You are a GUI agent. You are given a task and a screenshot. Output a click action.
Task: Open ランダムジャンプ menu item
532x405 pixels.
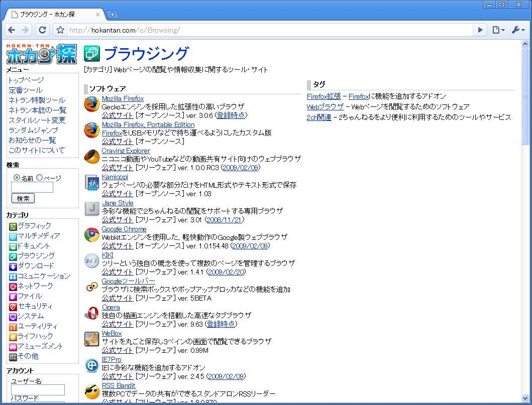tap(33, 130)
